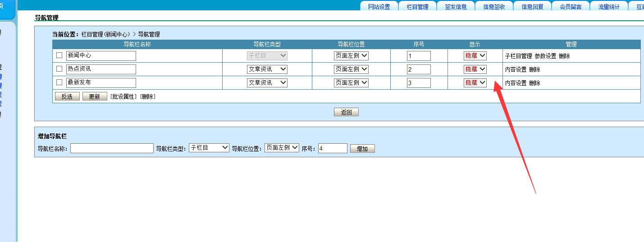The image size is (644, 242).
Task: Open the 信息回复 tab
Action: (x=532, y=7)
